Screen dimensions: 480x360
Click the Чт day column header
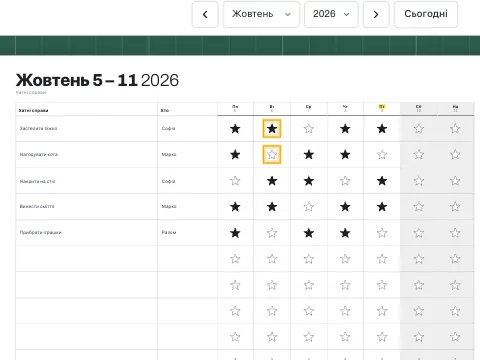tap(345, 109)
